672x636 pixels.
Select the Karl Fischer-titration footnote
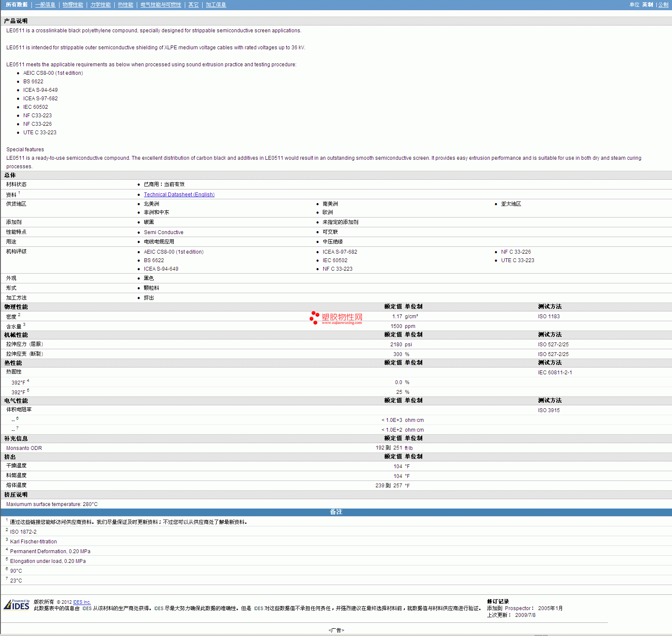pyautogui.click(x=34, y=542)
